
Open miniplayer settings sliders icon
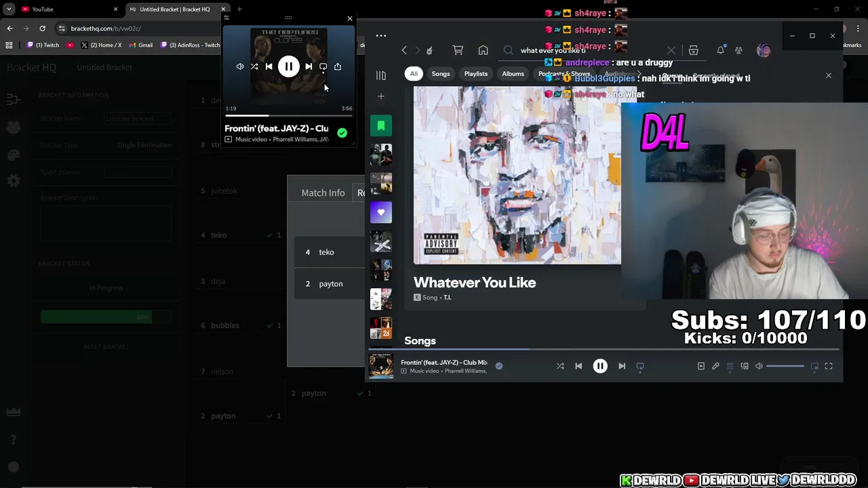pyautogui.click(x=226, y=18)
